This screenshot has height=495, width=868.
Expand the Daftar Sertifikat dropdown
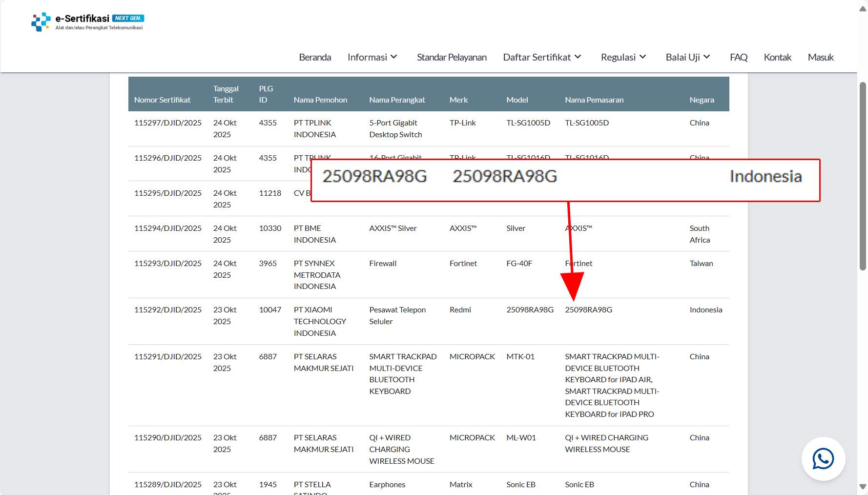pos(542,57)
